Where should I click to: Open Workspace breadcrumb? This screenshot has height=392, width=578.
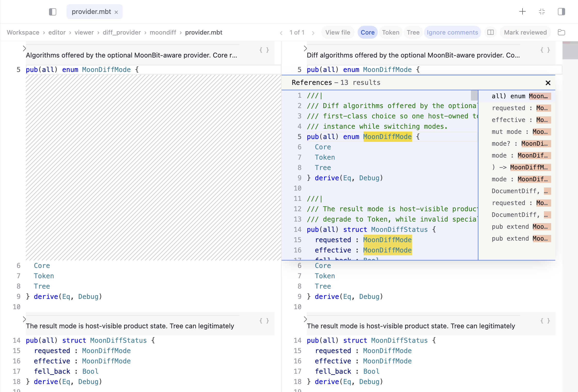23,32
